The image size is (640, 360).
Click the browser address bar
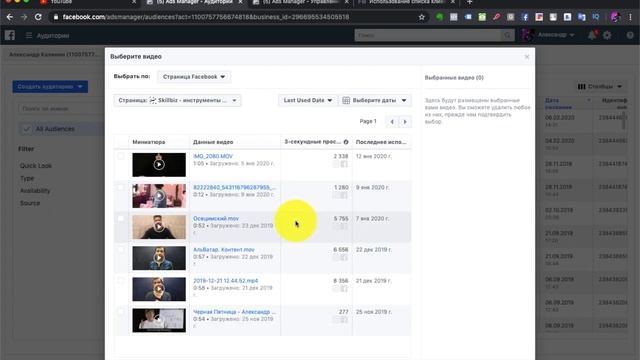point(237,17)
